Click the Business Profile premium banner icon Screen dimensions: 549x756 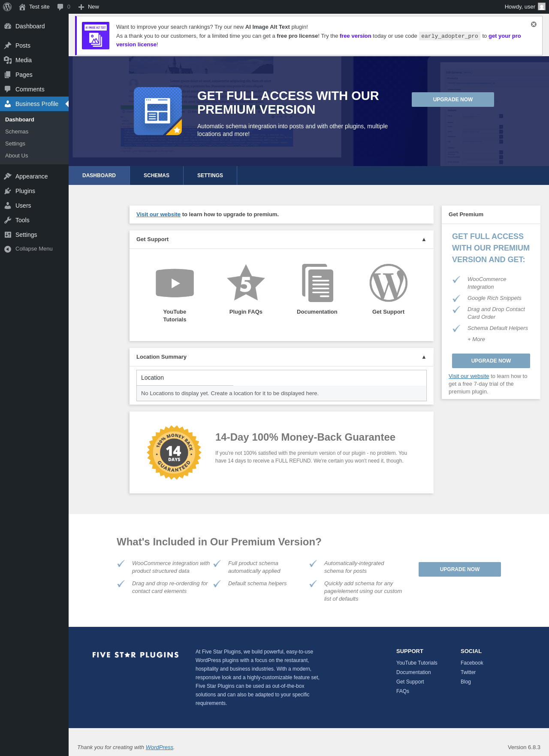pos(158,111)
